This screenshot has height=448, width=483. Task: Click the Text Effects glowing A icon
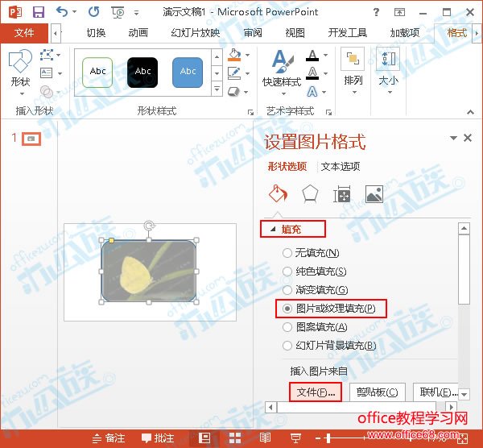tap(312, 92)
